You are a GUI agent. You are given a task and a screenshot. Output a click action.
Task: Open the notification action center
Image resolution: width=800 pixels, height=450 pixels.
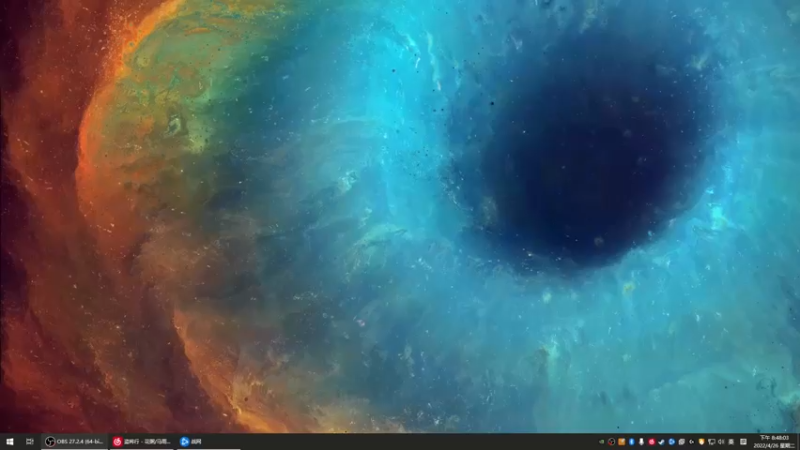tap(743, 442)
